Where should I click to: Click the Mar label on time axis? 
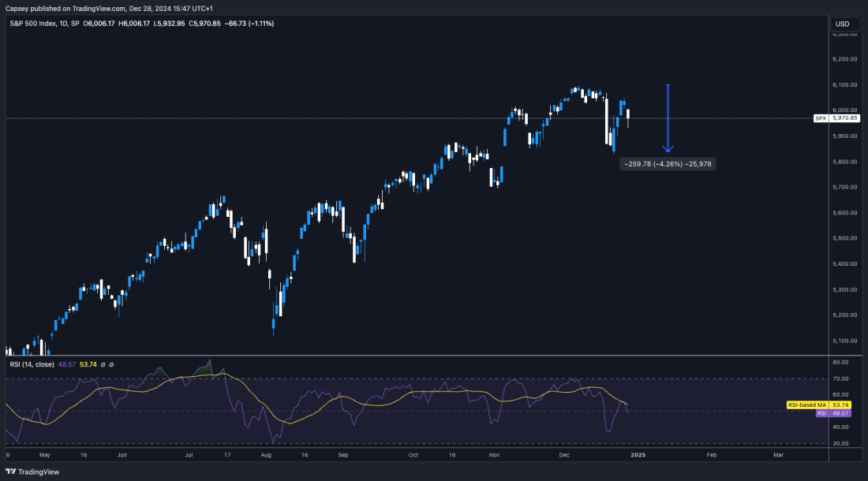point(779,455)
